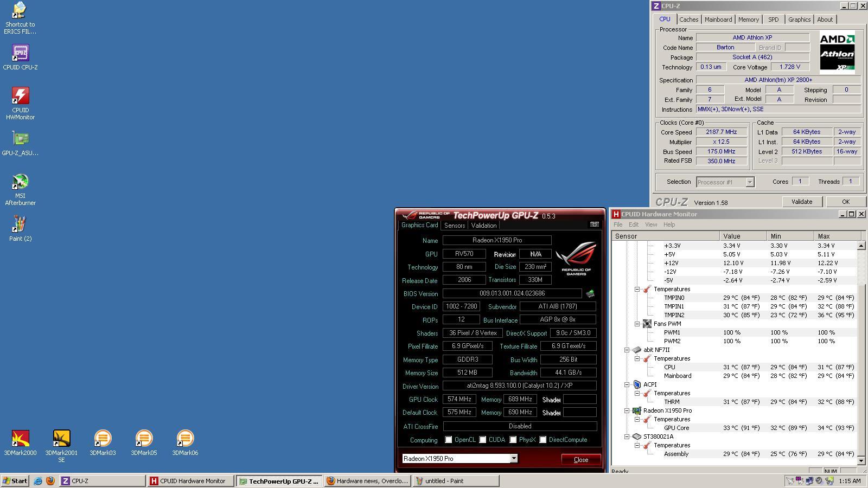Click OK in CPU-Z
The height and width of the screenshot is (488, 868).
tap(845, 202)
